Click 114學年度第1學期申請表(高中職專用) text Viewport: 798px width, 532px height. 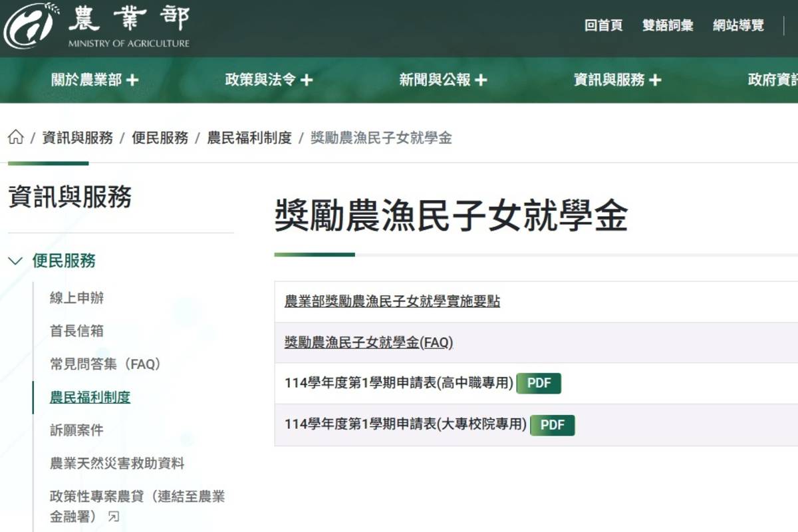click(399, 383)
